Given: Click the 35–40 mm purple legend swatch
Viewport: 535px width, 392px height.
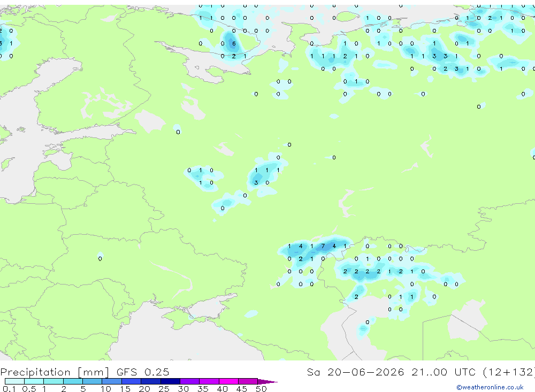Looking at the screenshot, I should [x=209, y=381].
